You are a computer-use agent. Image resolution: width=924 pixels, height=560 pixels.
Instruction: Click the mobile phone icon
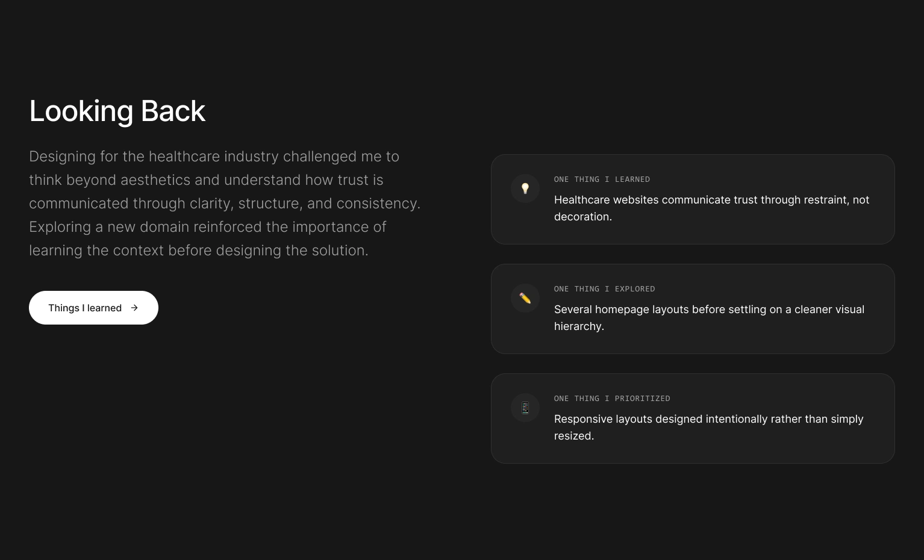point(525,408)
